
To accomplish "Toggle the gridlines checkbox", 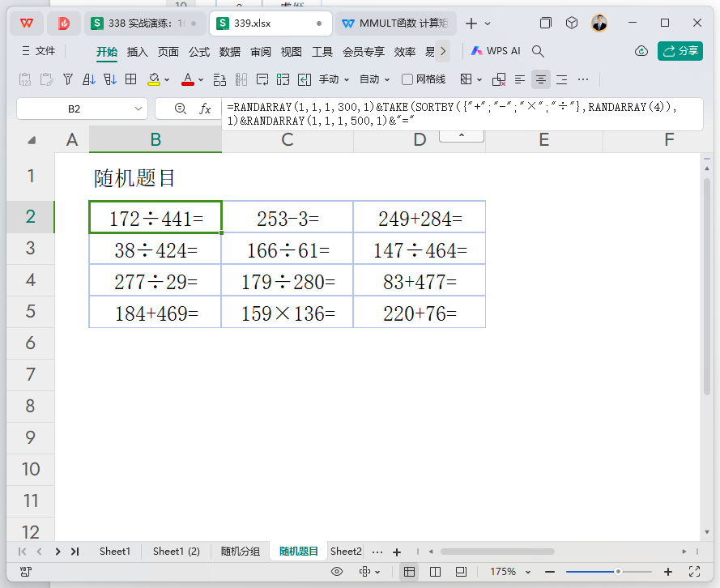I will click(x=407, y=79).
